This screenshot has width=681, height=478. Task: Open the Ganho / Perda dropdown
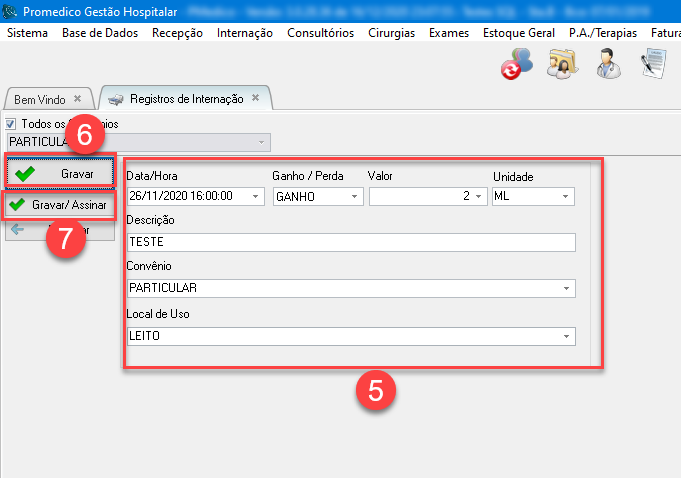pos(354,197)
